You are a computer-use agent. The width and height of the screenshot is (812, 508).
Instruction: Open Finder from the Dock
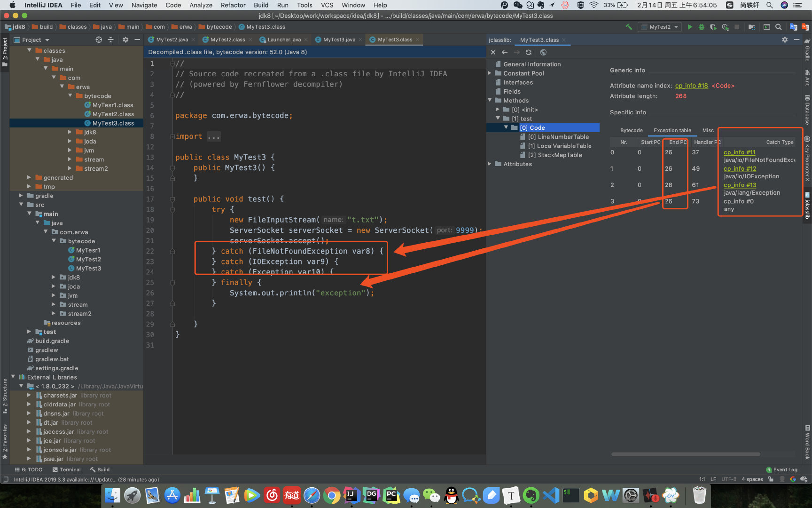click(x=112, y=495)
